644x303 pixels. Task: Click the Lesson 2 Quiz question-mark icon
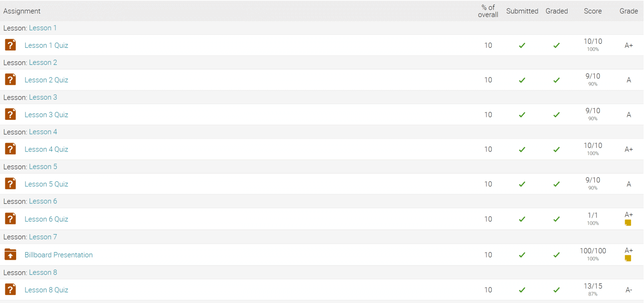pyautogui.click(x=10, y=80)
